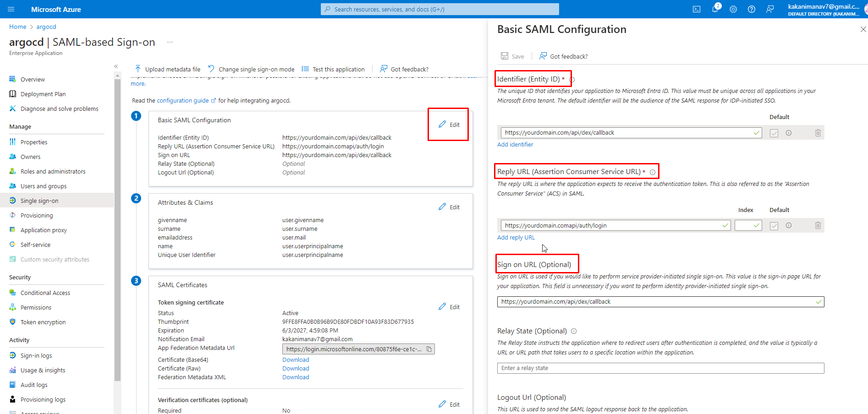Select Single sign-on in sidebar

coord(57,201)
